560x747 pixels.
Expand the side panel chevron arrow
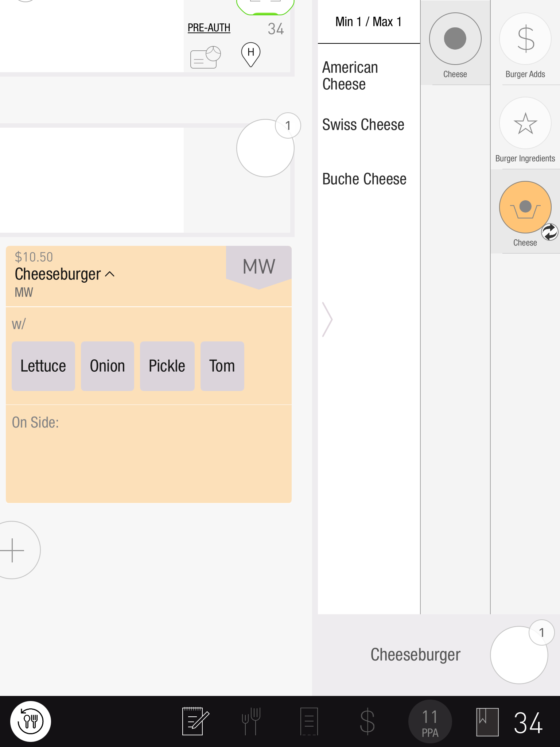[x=327, y=319]
